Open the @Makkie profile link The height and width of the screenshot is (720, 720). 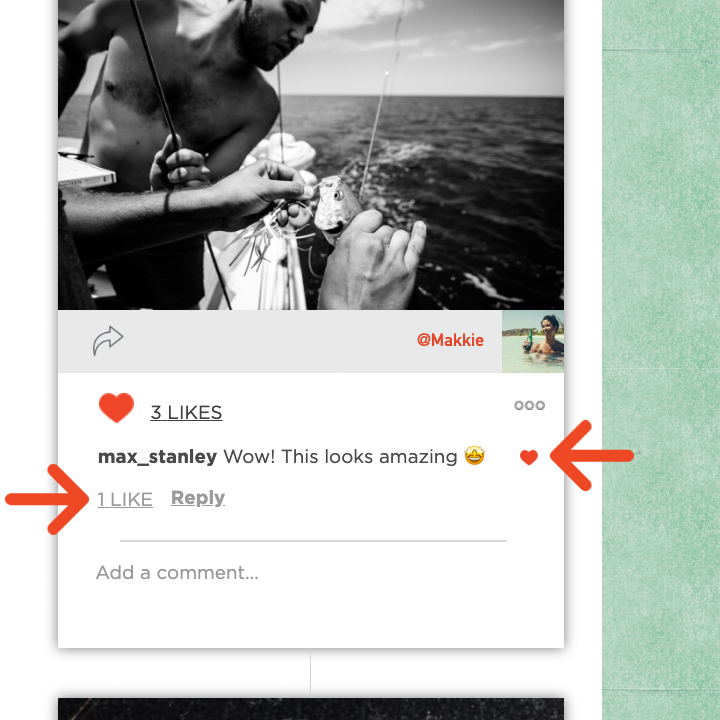[x=450, y=340]
